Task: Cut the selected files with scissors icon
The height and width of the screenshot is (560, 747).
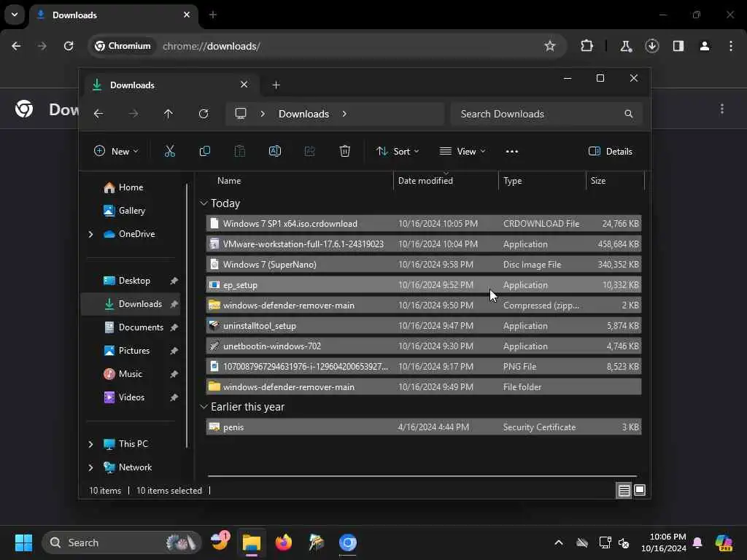Action: (169, 152)
